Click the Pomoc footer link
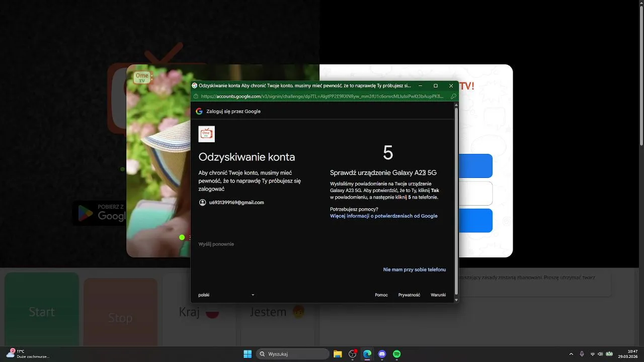Image resolution: width=644 pixels, height=362 pixels. (381, 295)
